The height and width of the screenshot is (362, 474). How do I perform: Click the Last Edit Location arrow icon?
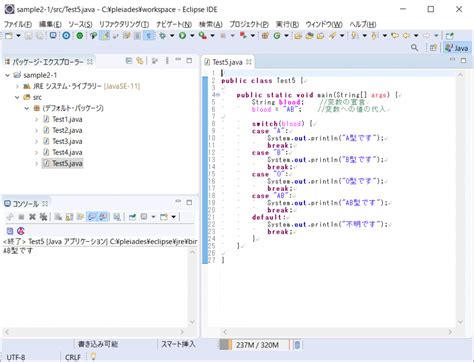[x=395, y=35]
